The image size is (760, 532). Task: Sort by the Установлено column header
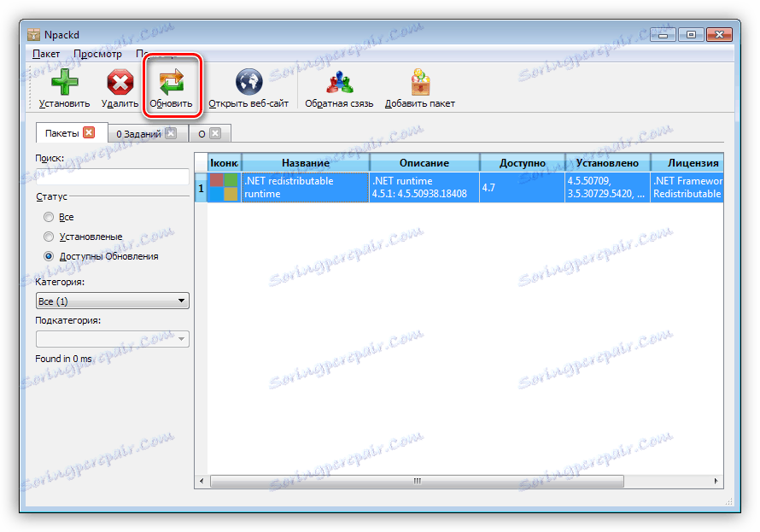(608, 163)
